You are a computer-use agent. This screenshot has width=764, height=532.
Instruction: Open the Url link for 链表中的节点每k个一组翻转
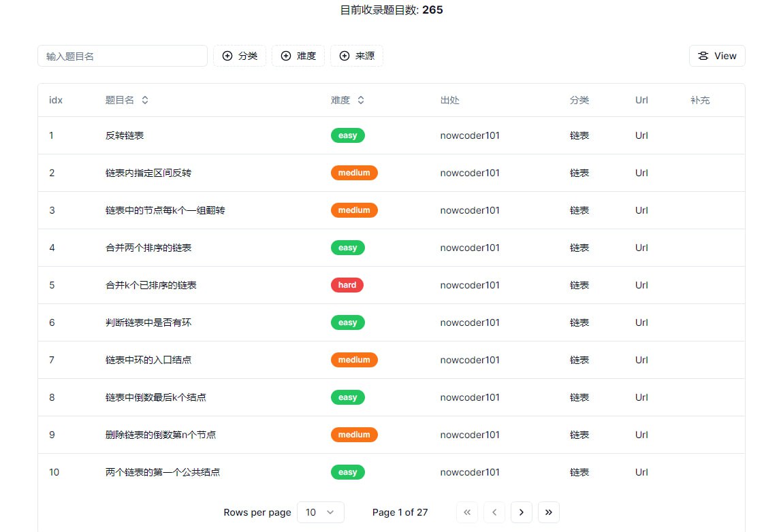641,210
